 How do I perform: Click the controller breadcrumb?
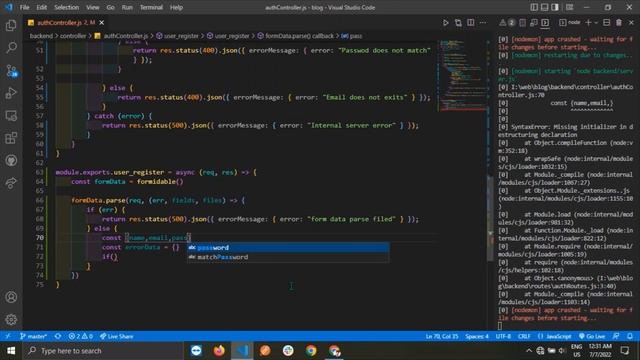pyautogui.click(x=73, y=36)
